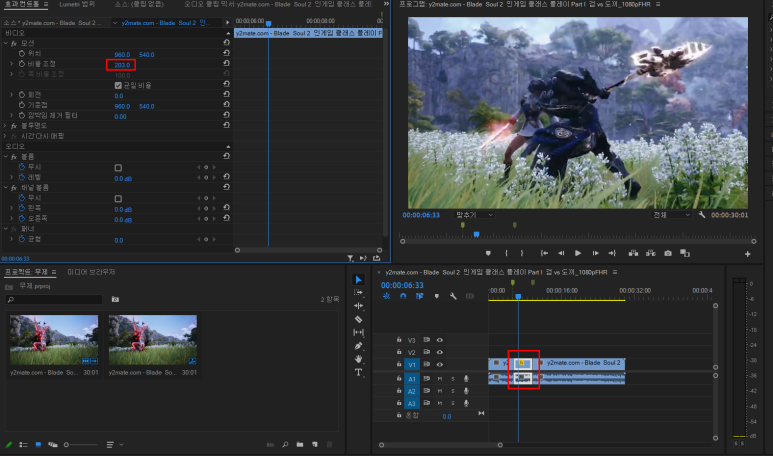This screenshot has width=773, height=456.
Task: Click Mark In button in program monitor
Action: point(506,253)
